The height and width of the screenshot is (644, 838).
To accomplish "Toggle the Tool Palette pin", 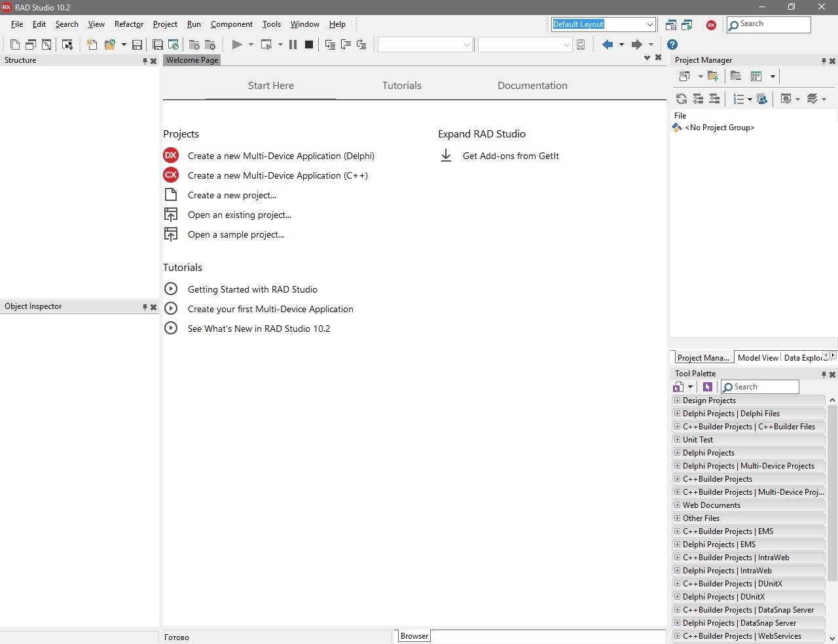I will coord(824,374).
